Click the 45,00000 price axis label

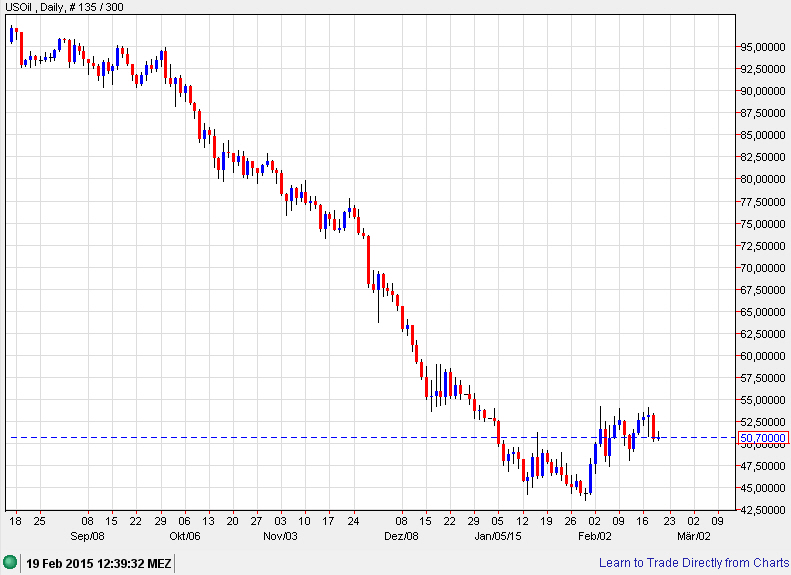click(x=763, y=488)
